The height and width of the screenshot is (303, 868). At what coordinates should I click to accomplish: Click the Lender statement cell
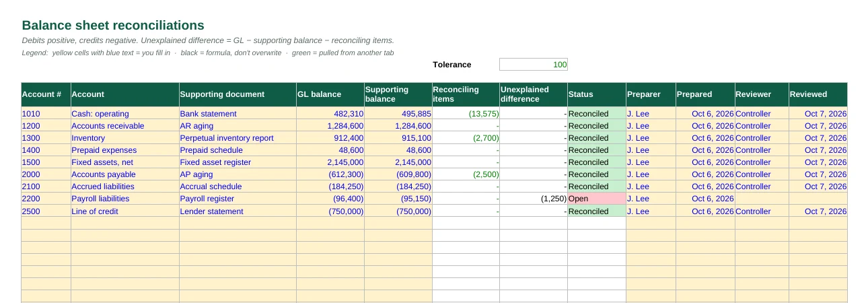click(238, 211)
